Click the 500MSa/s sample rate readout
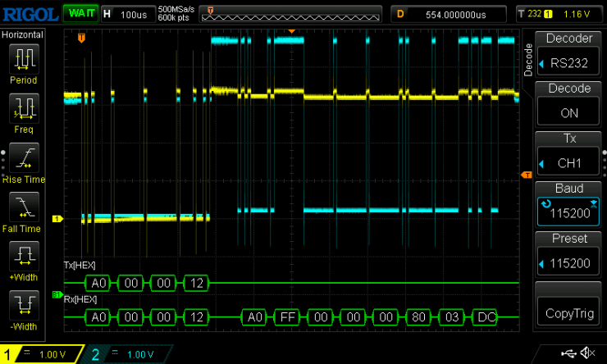The height and width of the screenshot is (364, 607). [176, 9]
